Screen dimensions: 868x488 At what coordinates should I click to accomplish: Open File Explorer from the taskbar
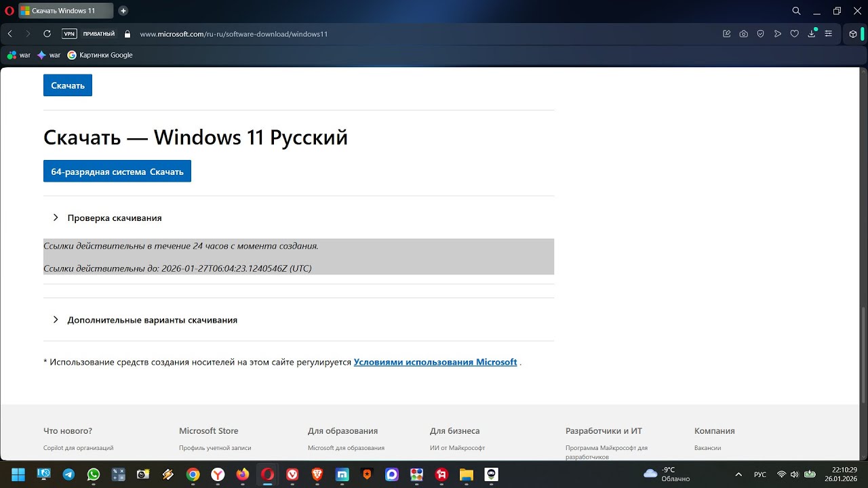coord(467,474)
